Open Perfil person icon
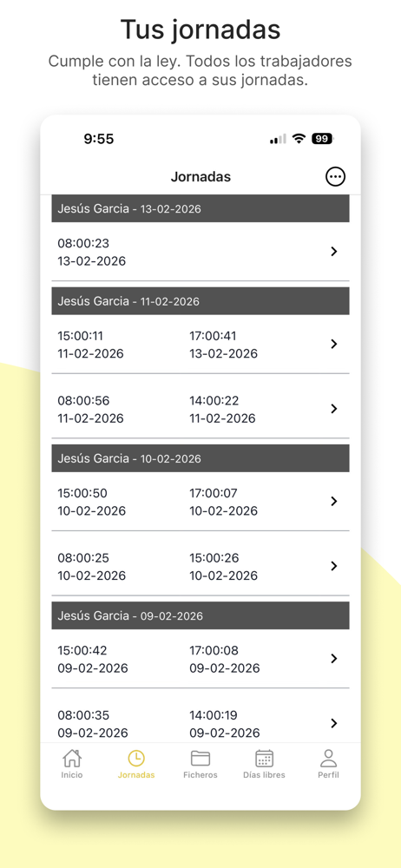The width and height of the screenshot is (401, 868). click(328, 758)
